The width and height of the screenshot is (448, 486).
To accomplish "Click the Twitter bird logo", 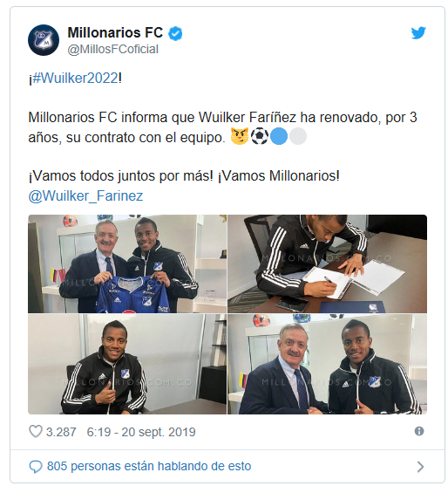I will [418, 33].
